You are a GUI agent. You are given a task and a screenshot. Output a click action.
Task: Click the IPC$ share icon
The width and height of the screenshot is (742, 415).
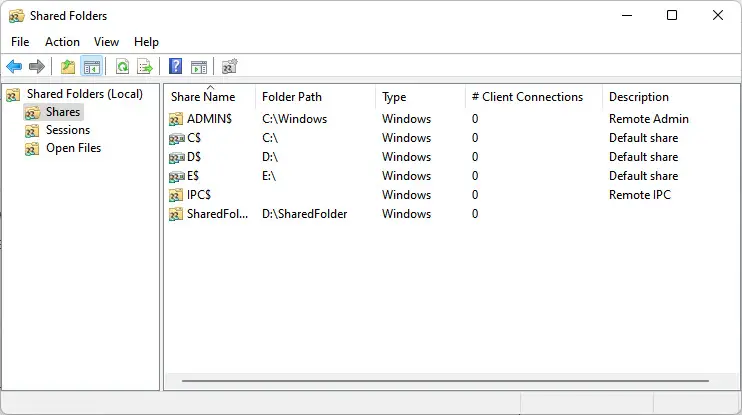coord(176,195)
